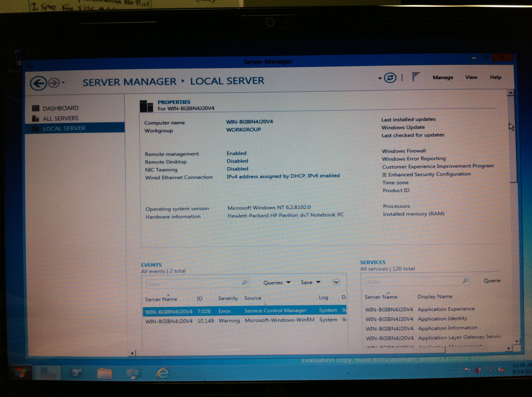
Task: Click IPv4 address assigned by DHCP link
Action: (283, 176)
